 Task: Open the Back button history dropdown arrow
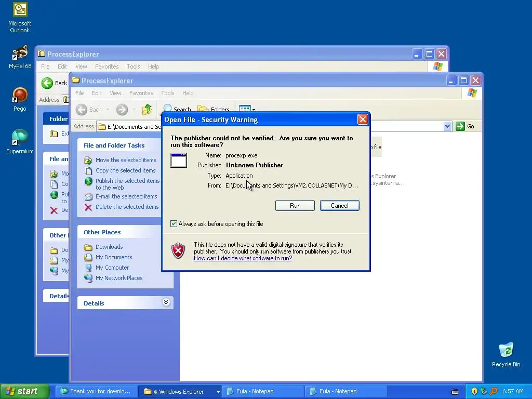click(108, 109)
